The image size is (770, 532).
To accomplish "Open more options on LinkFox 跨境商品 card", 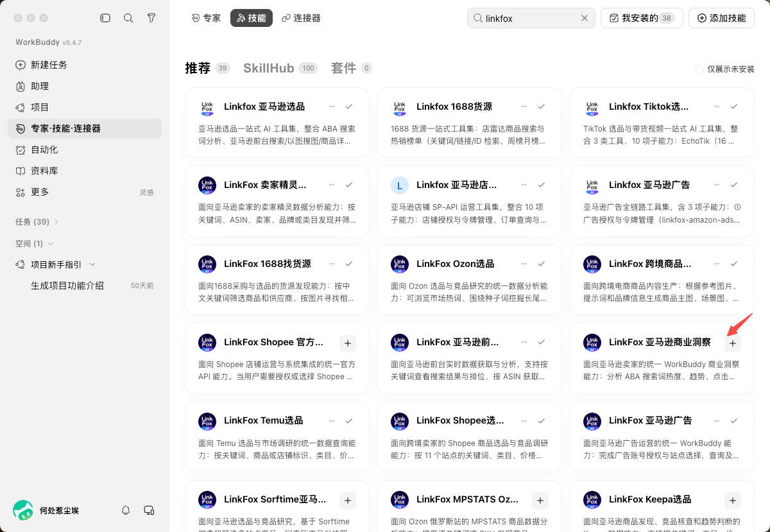I will [717, 264].
